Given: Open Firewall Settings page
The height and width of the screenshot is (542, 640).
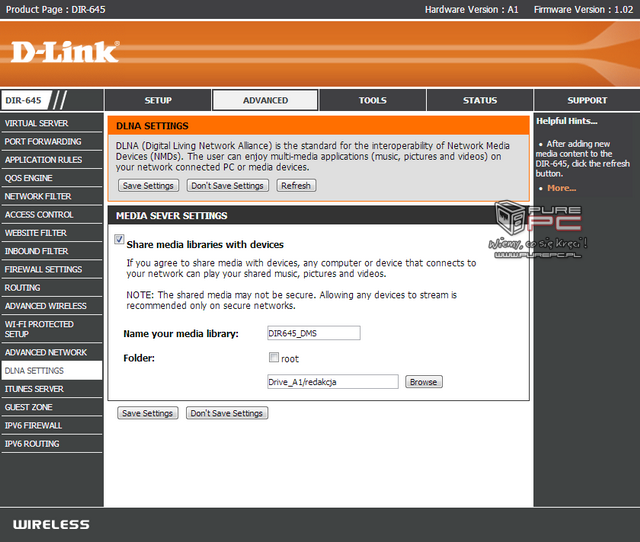Looking at the screenshot, I should point(51,269).
